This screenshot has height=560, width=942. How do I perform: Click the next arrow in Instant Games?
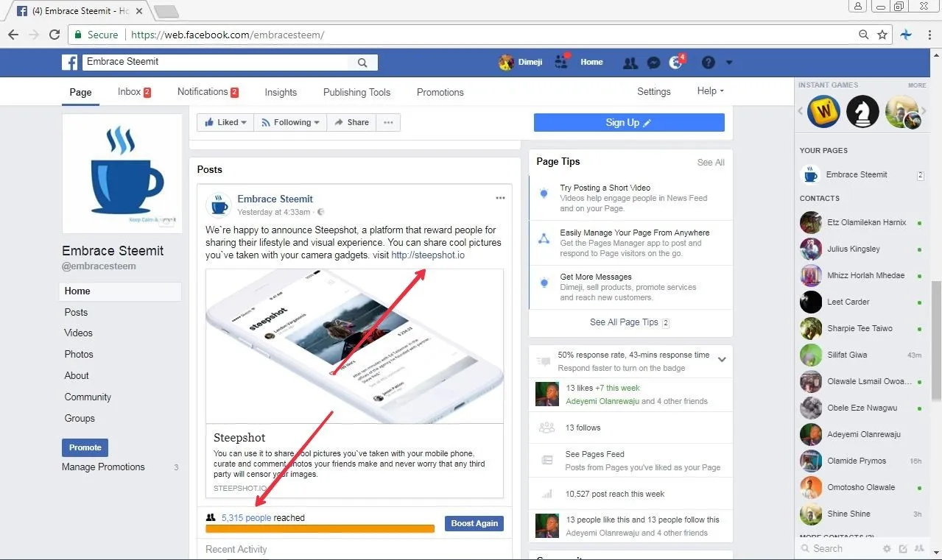[924, 112]
